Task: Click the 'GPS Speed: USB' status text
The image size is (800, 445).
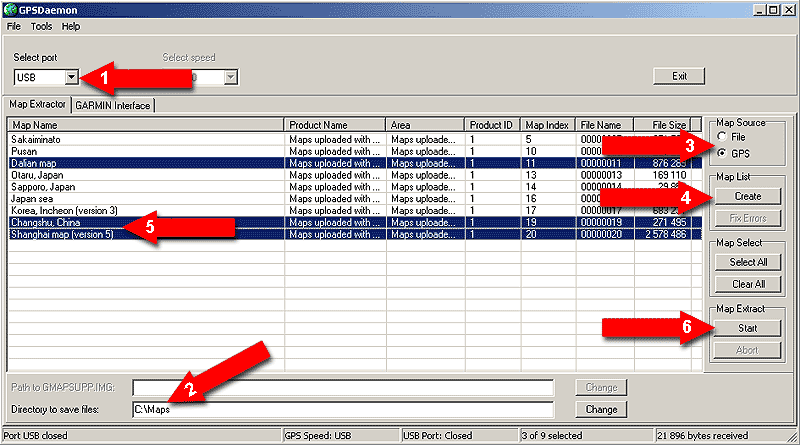Action: pyautogui.click(x=318, y=435)
